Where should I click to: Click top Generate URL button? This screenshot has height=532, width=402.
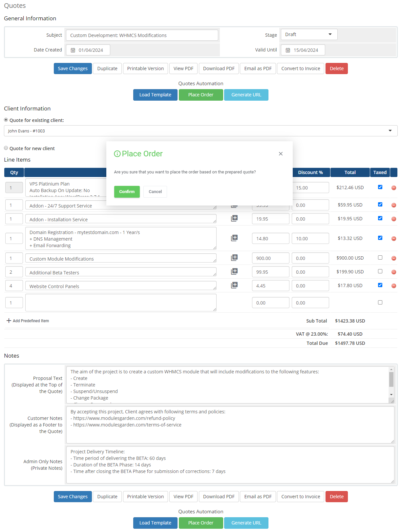tap(246, 95)
